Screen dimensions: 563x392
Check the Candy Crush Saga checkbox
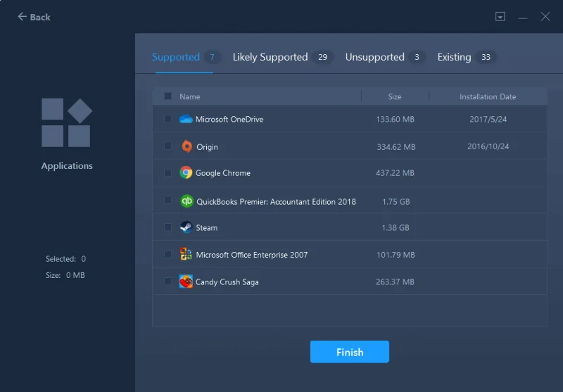coord(167,281)
